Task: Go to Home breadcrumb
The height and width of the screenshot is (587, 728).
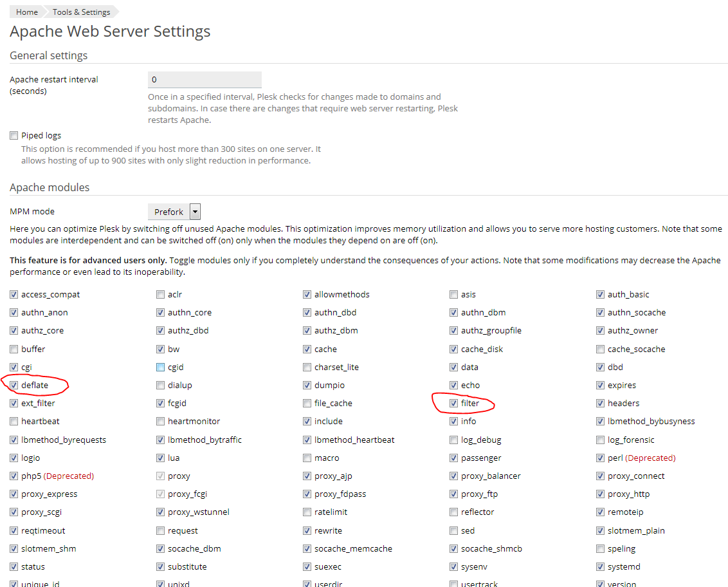Action: point(26,12)
